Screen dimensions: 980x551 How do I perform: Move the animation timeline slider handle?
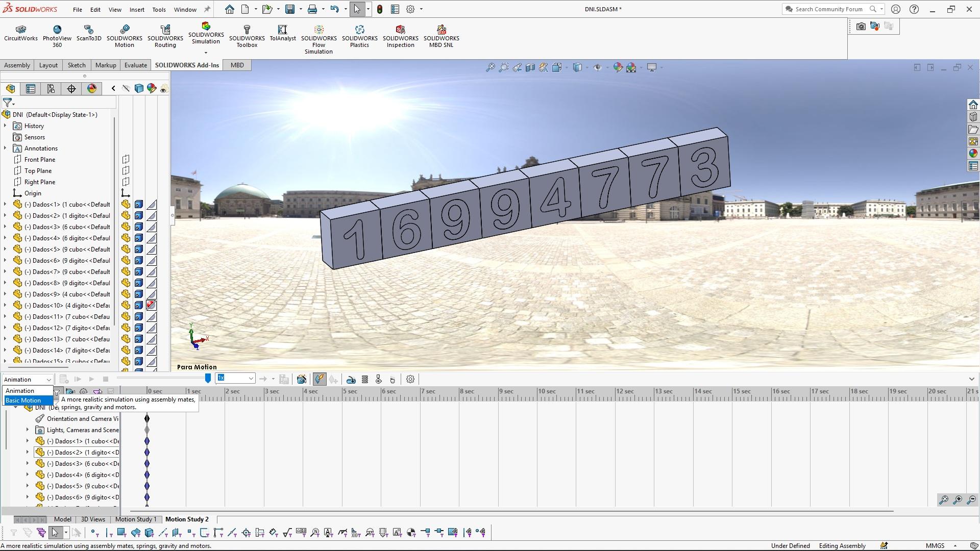(208, 378)
